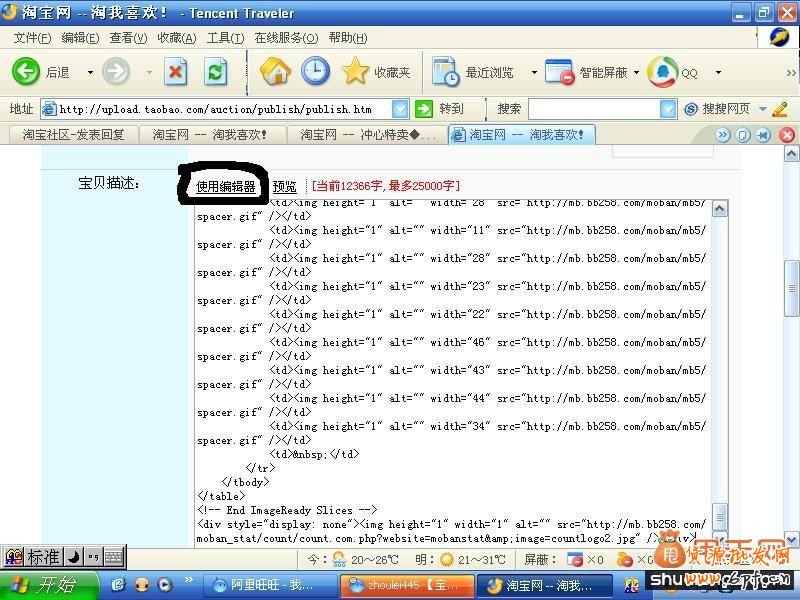Open the dropdown beside the 后退 back button
This screenshot has height=600, width=800.
click(90, 72)
